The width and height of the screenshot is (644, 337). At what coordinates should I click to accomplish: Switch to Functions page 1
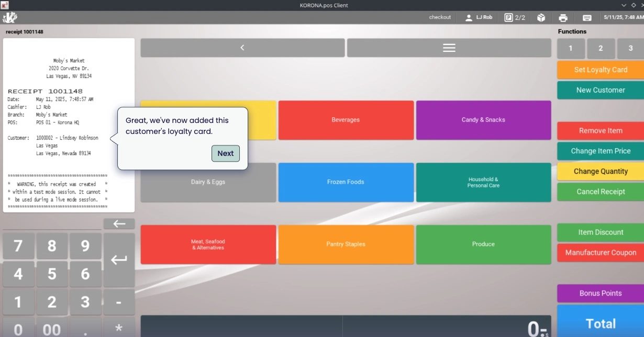pyautogui.click(x=570, y=48)
